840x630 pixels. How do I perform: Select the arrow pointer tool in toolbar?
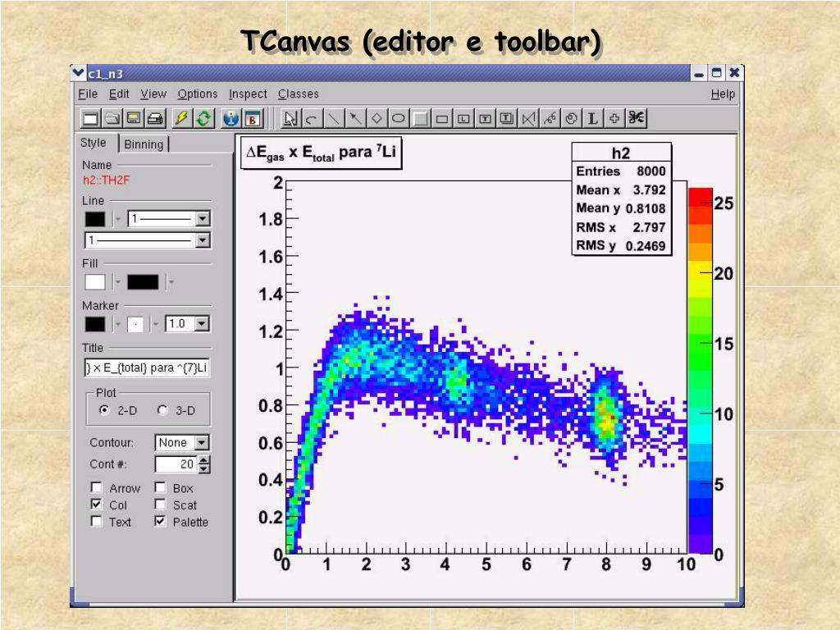290,118
